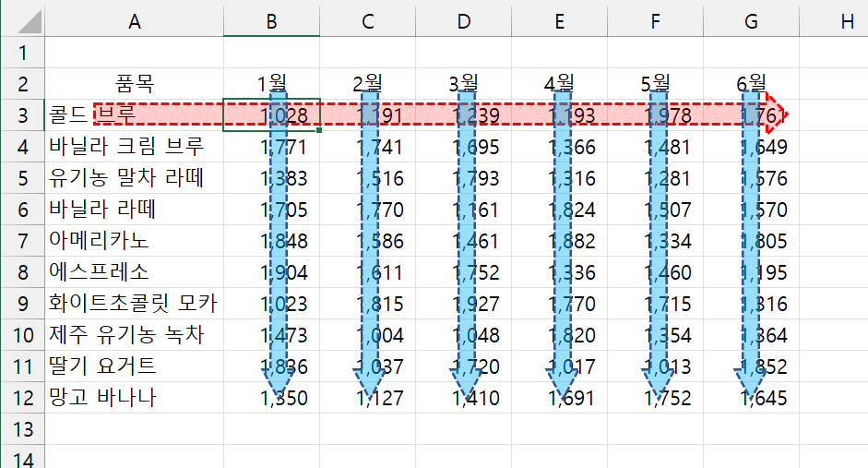This screenshot has width=868, height=468.
Task: Select column A header
Action: pos(135,21)
